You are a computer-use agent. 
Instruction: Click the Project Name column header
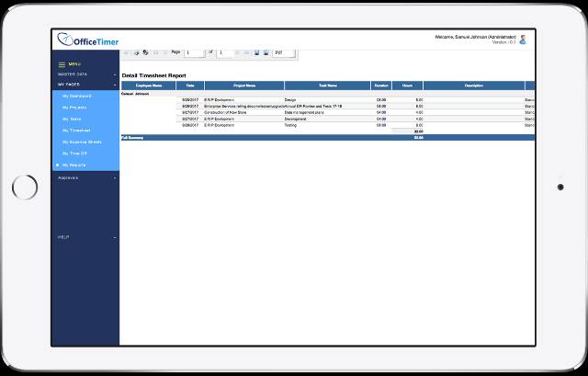pos(243,85)
